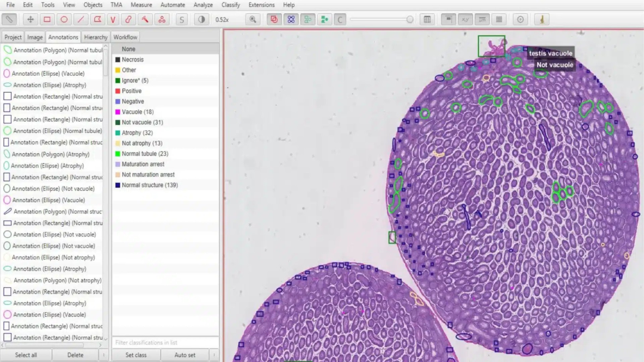Switch to the Hierarchy tab
The image size is (644, 362).
[x=96, y=37]
